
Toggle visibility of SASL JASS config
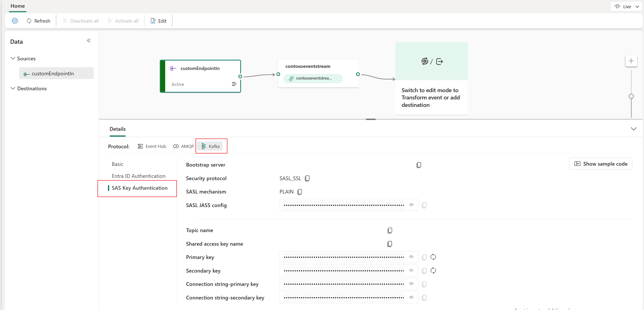point(411,205)
